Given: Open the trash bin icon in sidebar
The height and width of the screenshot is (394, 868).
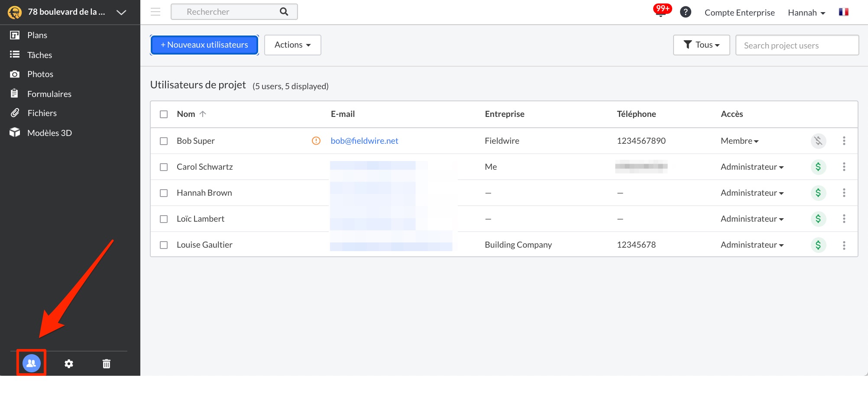Looking at the screenshot, I should [x=107, y=364].
